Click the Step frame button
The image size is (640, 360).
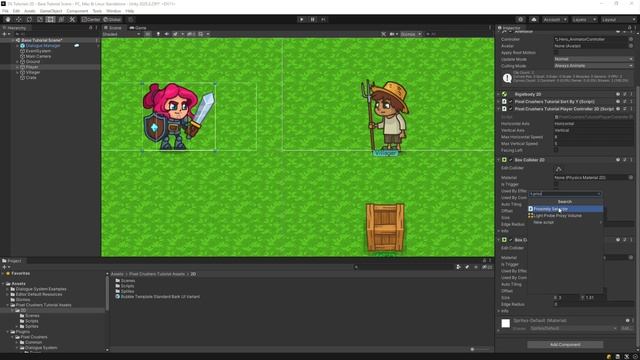point(323,20)
